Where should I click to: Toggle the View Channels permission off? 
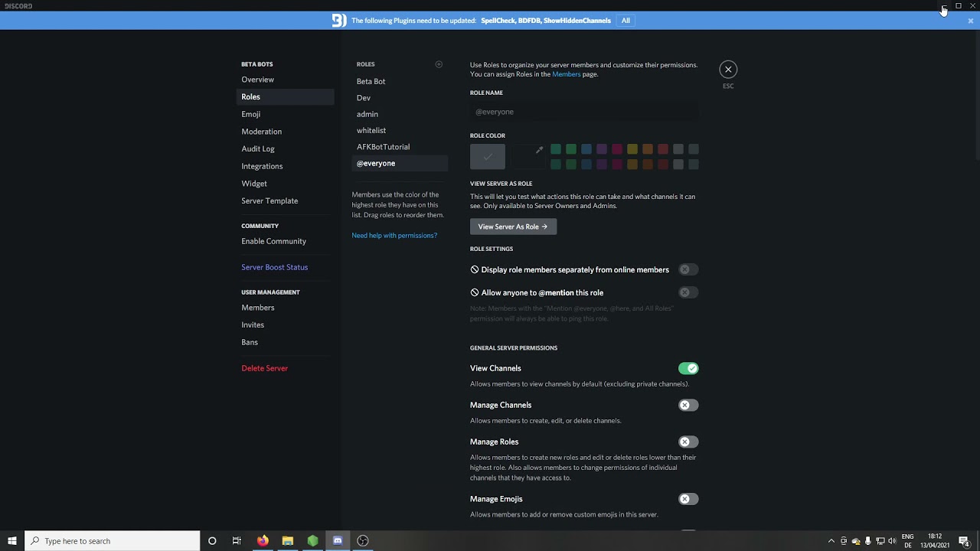[x=688, y=368]
